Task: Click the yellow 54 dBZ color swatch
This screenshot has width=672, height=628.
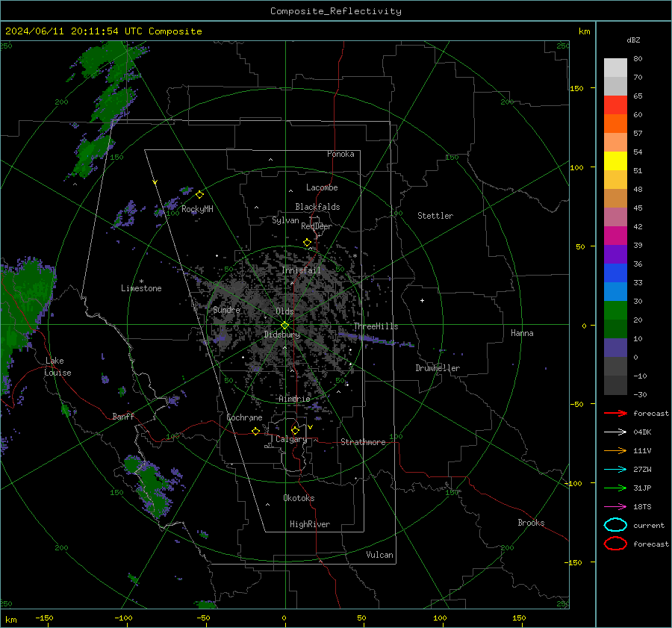Action: pos(615,161)
